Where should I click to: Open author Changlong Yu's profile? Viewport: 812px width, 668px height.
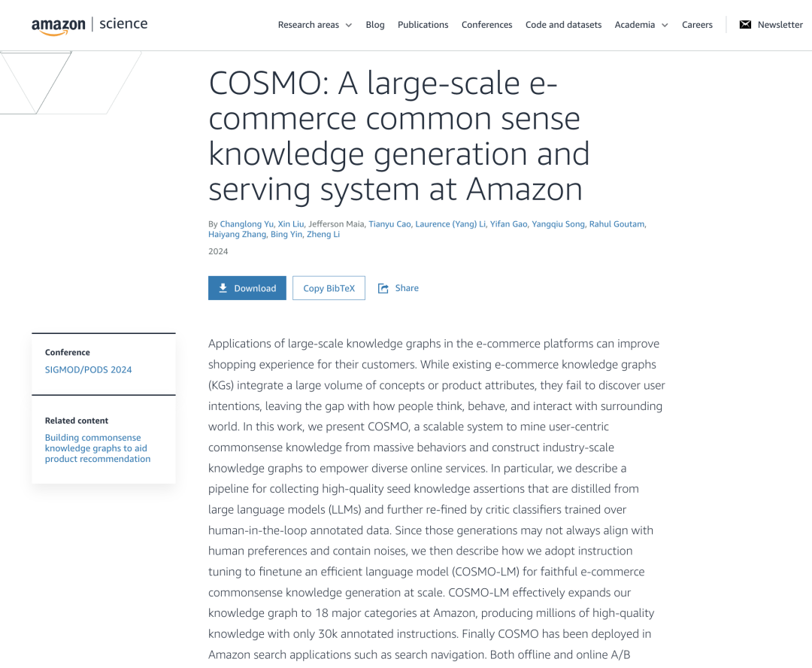247,223
